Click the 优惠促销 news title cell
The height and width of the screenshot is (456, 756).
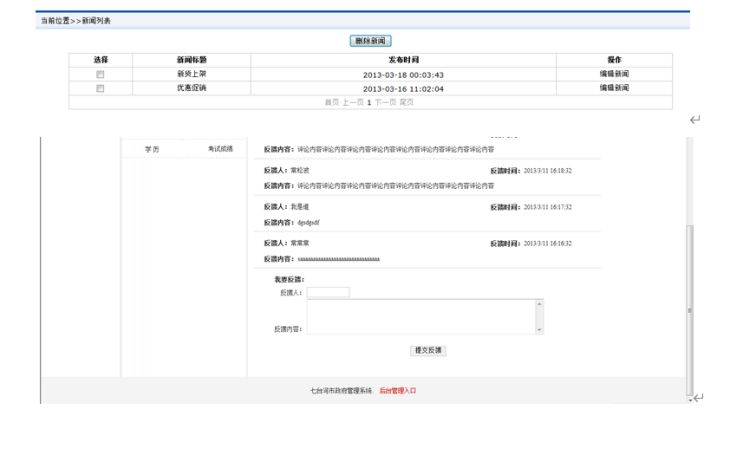(x=191, y=88)
